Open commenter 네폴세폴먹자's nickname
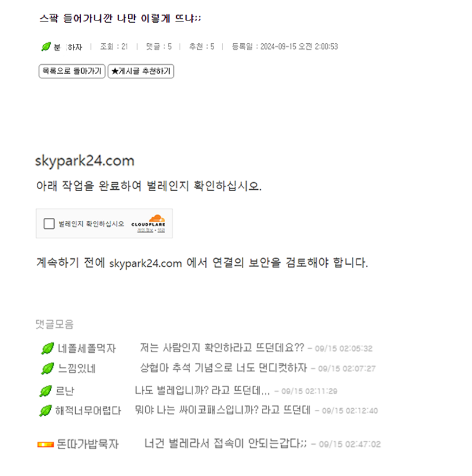Screen dimensions: 472x476 [x=87, y=349]
